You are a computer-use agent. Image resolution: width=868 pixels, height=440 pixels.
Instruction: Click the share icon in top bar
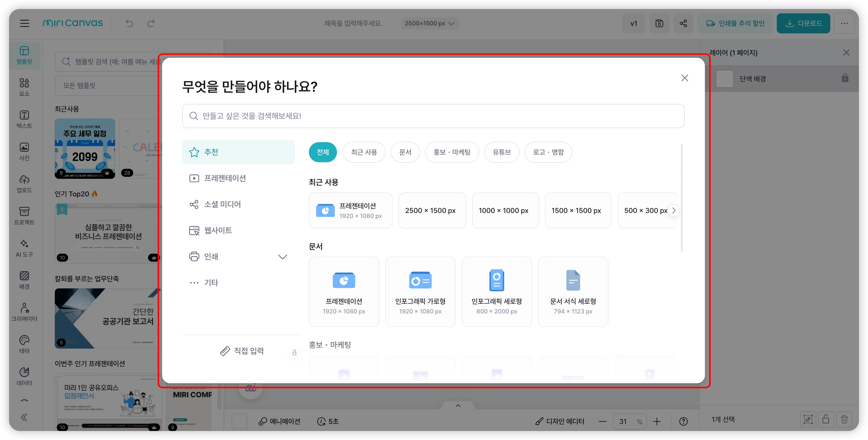pos(683,23)
